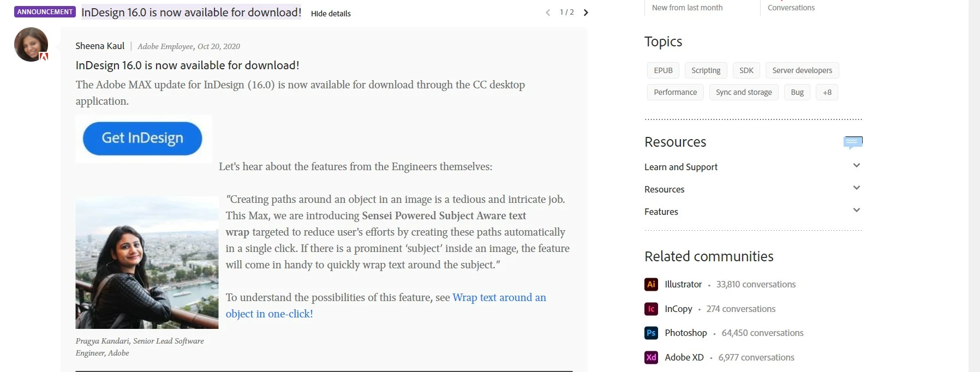Expand the Resources dropdown row
The image size is (980, 372).
coord(753,189)
